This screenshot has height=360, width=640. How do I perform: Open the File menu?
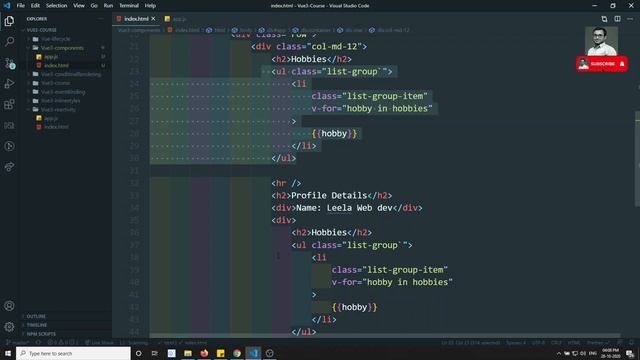pyautogui.click(x=20, y=6)
